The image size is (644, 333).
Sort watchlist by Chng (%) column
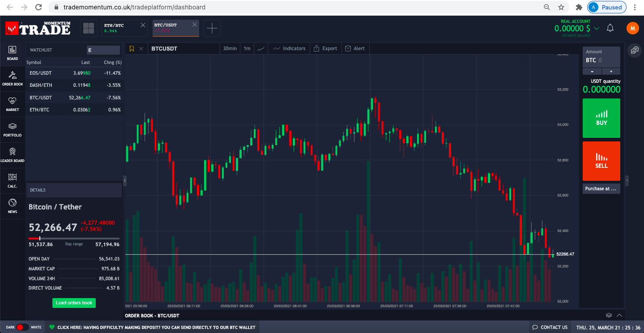pos(112,62)
